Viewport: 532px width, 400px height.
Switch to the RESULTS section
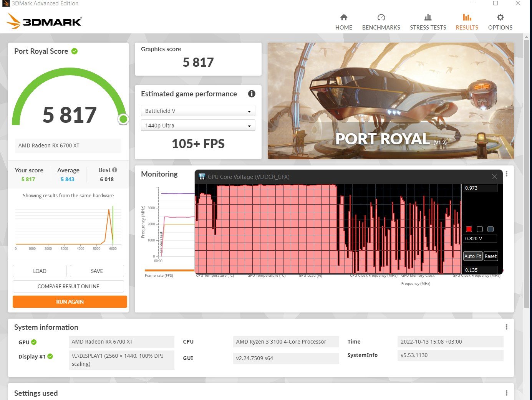pos(467,22)
